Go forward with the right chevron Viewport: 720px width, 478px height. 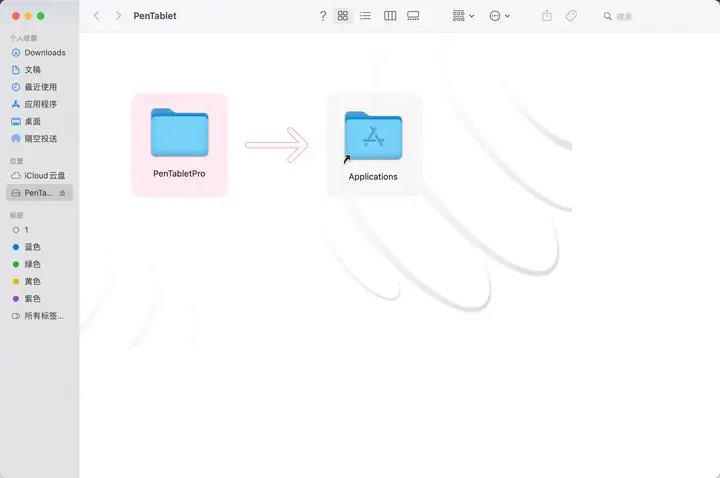coord(118,16)
